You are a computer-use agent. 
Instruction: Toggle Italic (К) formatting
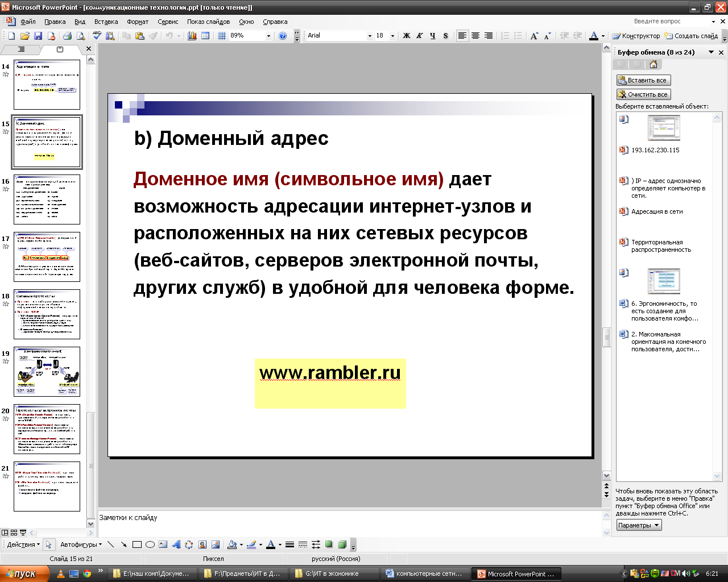coord(420,36)
